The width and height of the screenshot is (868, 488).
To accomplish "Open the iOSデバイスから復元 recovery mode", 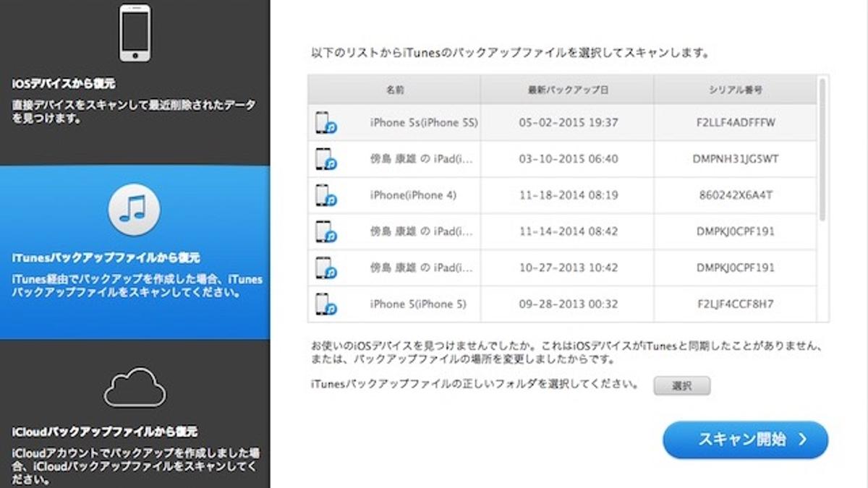I will click(135, 82).
